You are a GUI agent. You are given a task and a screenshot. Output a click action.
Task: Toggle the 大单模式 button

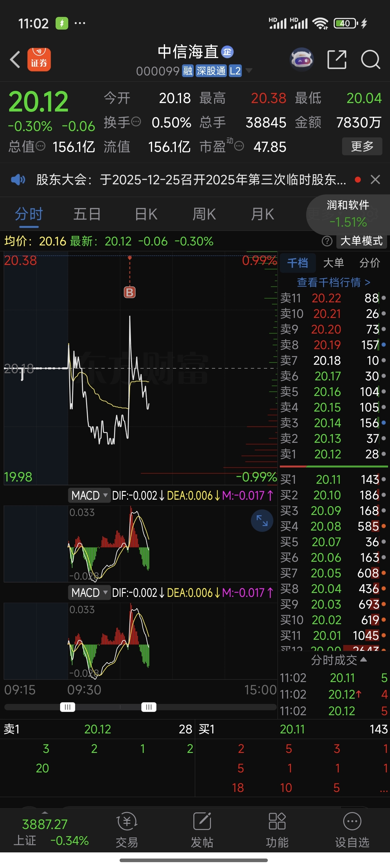[x=361, y=241]
